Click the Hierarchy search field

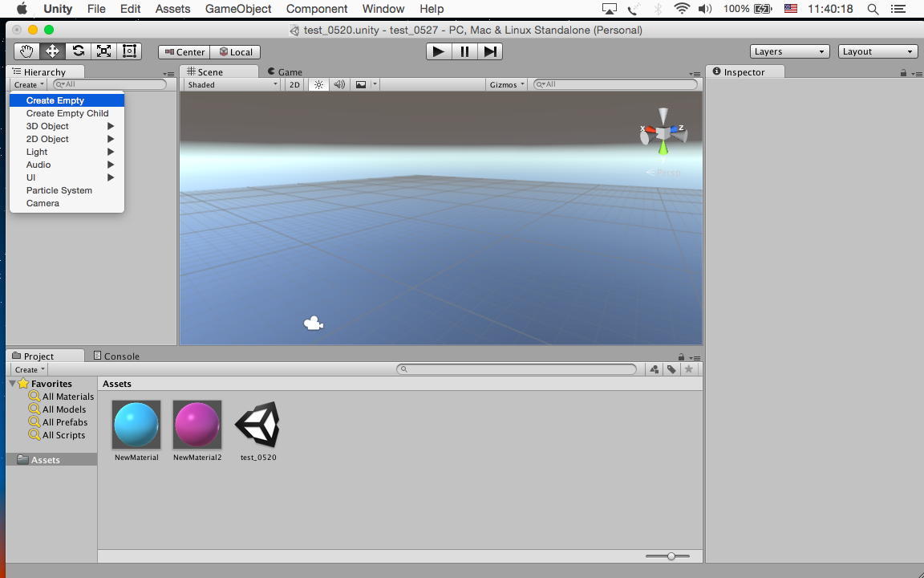point(110,84)
